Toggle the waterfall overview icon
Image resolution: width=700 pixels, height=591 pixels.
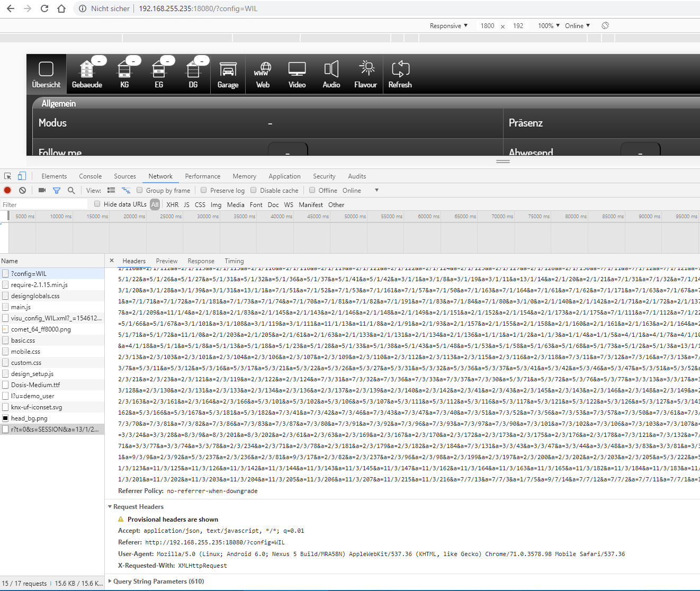pyautogui.click(x=126, y=190)
